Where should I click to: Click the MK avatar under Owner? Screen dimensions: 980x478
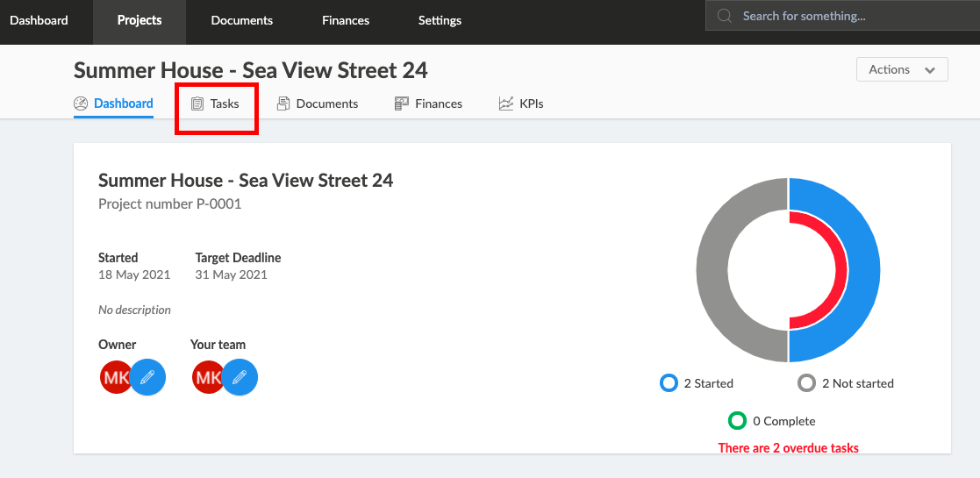pos(116,377)
